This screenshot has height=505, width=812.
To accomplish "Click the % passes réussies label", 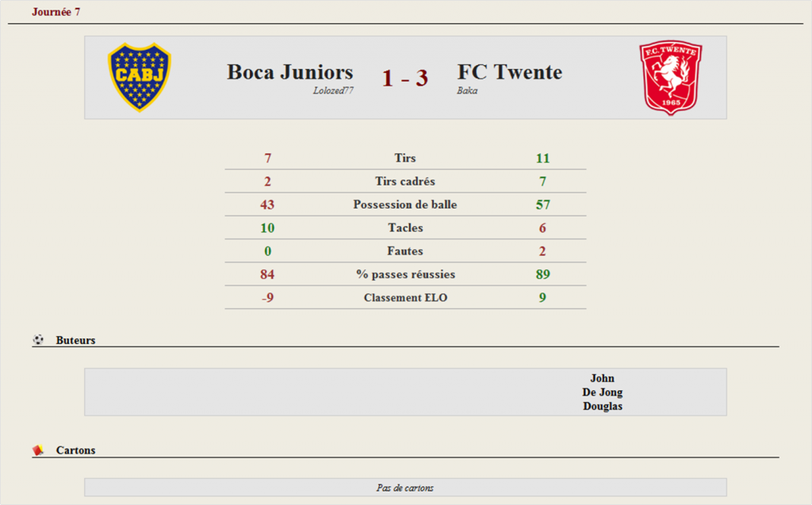I will click(405, 274).
